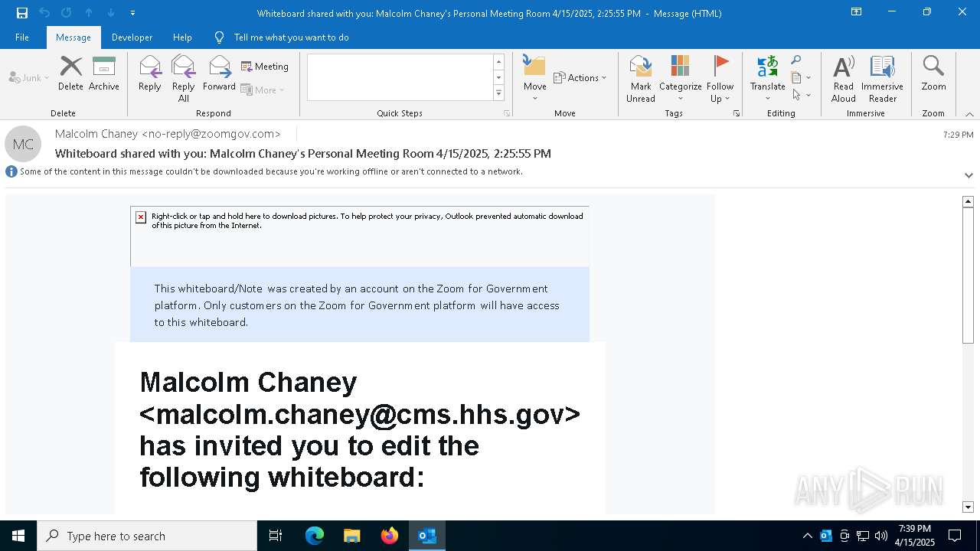Go to previous item with up arrow
Screen dimensions: 980x551
tap(89, 13)
